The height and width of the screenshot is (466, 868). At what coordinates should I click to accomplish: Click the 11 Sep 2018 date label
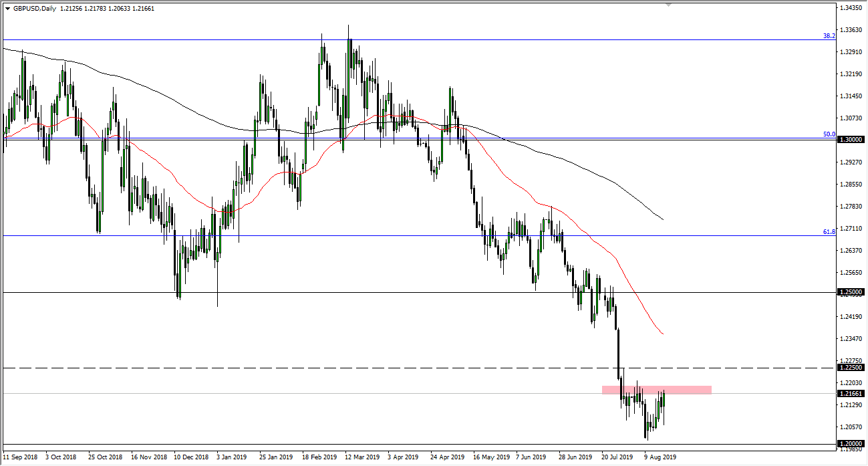click(x=21, y=457)
